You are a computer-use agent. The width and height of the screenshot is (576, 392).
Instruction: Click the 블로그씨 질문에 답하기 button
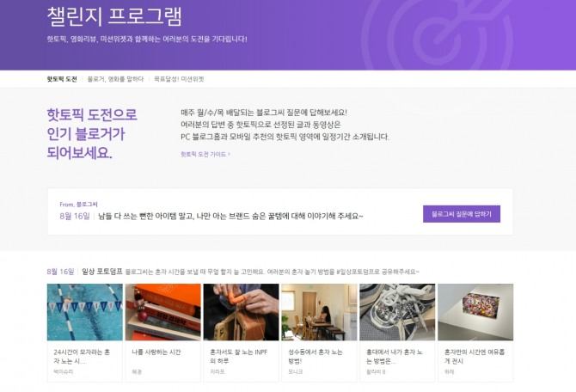[462, 214]
